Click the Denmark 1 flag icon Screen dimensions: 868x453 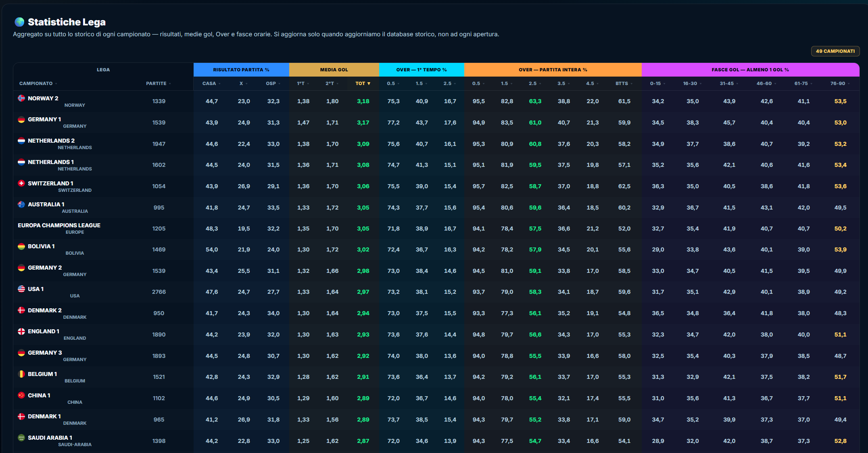[x=21, y=416]
